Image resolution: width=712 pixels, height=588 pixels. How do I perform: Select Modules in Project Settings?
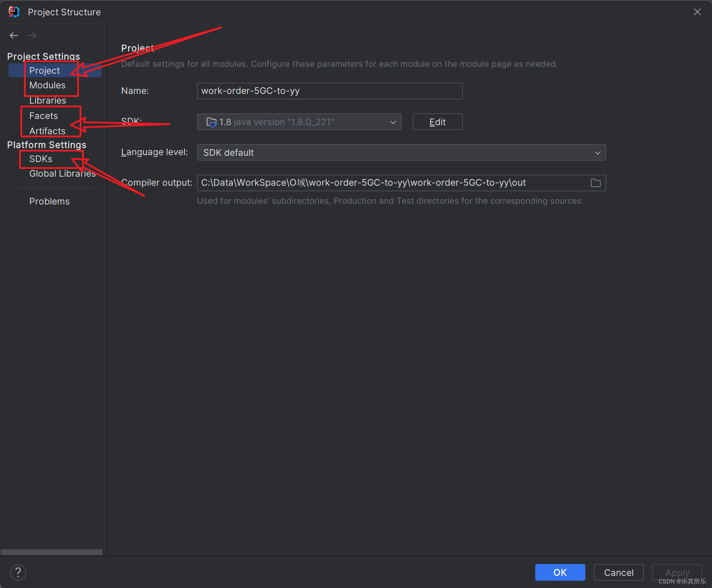tap(47, 85)
